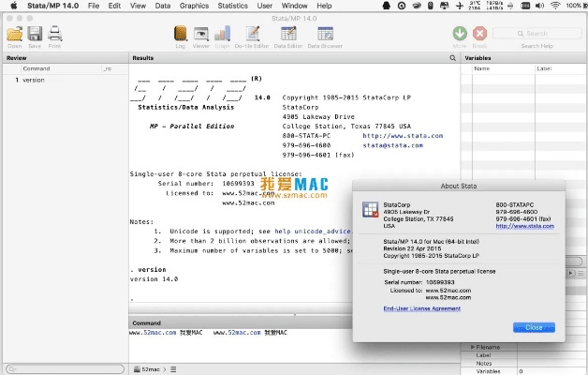Select the version command in Review panel
This screenshot has height=375, width=588.
(34, 80)
